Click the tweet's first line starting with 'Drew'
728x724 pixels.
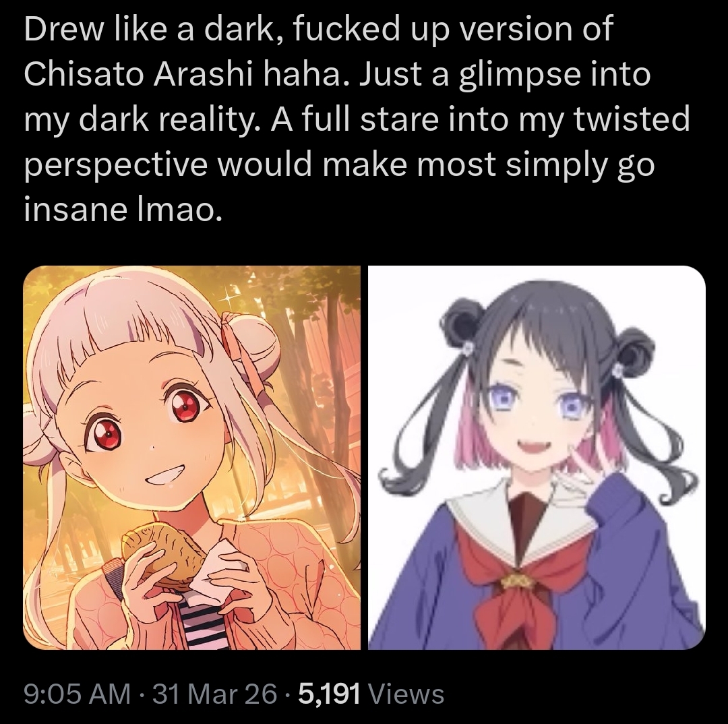[318, 29]
